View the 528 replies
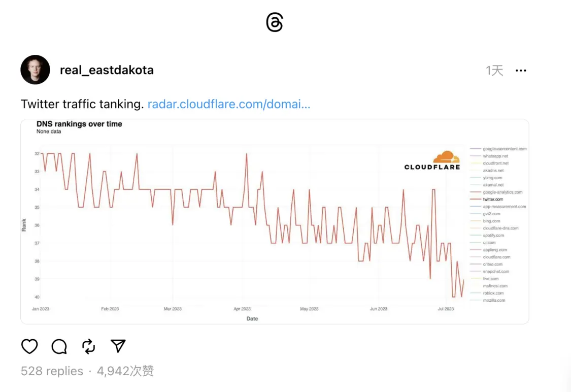 click(x=52, y=371)
